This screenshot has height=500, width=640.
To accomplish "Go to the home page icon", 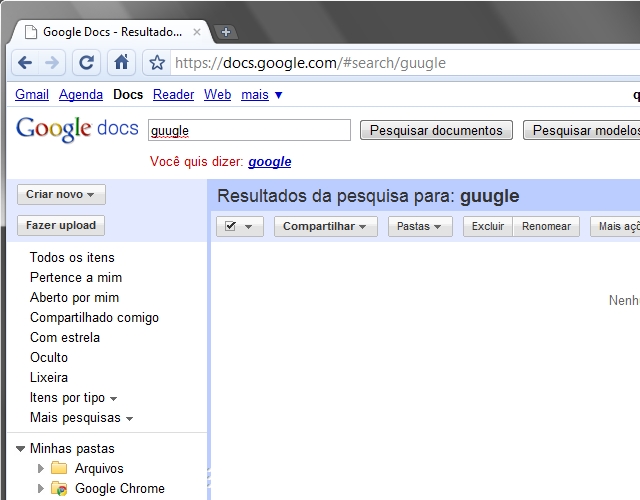I will 122,62.
